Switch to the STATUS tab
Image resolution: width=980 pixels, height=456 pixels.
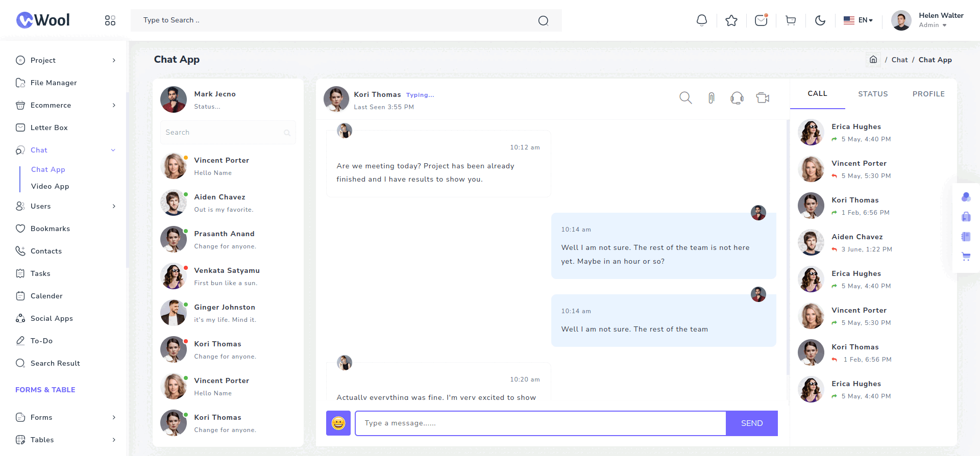pos(873,94)
